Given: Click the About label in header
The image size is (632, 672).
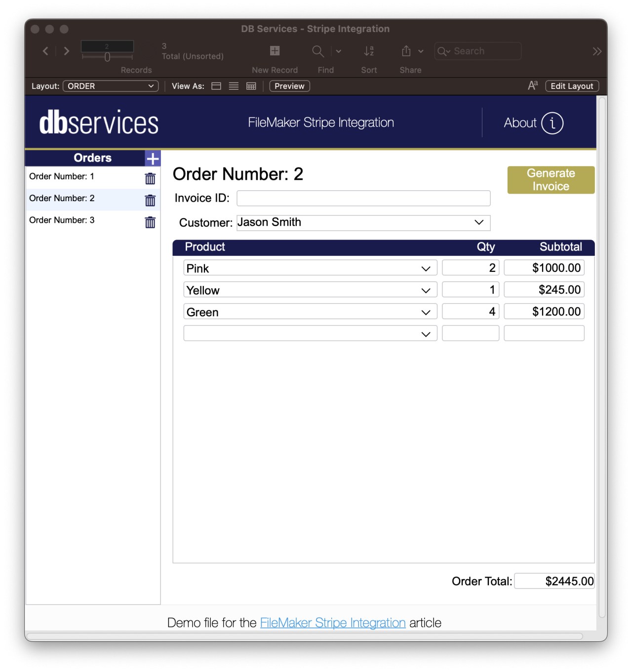Looking at the screenshot, I should point(520,123).
